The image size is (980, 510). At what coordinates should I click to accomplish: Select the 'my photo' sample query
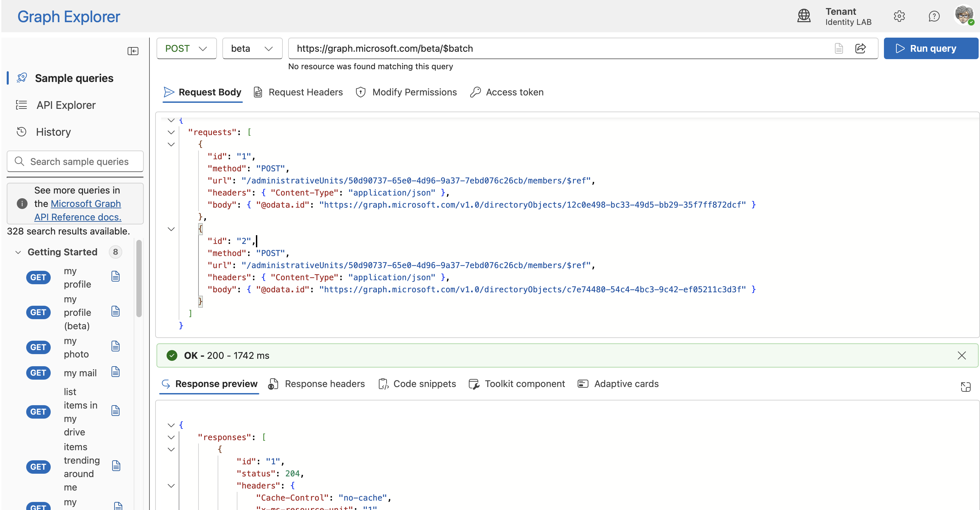click(77, 347)
